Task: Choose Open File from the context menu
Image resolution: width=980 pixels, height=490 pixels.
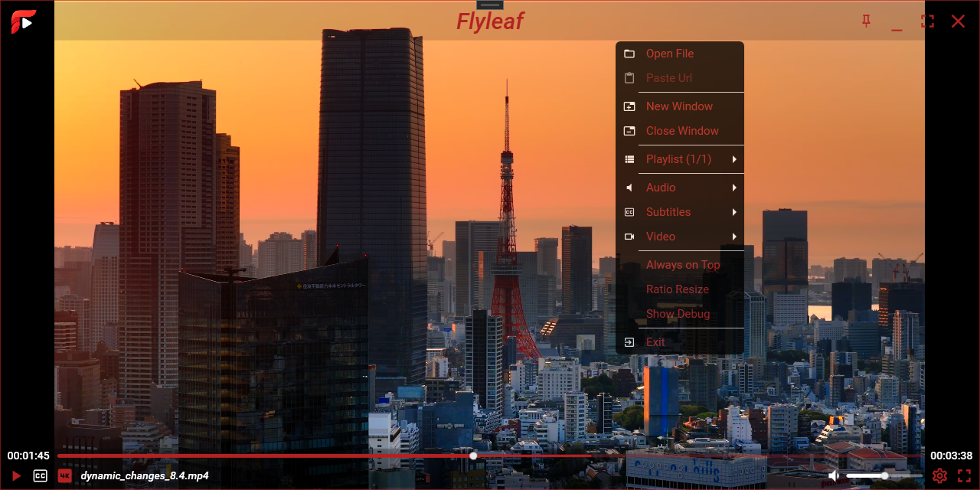Action: 680,54
